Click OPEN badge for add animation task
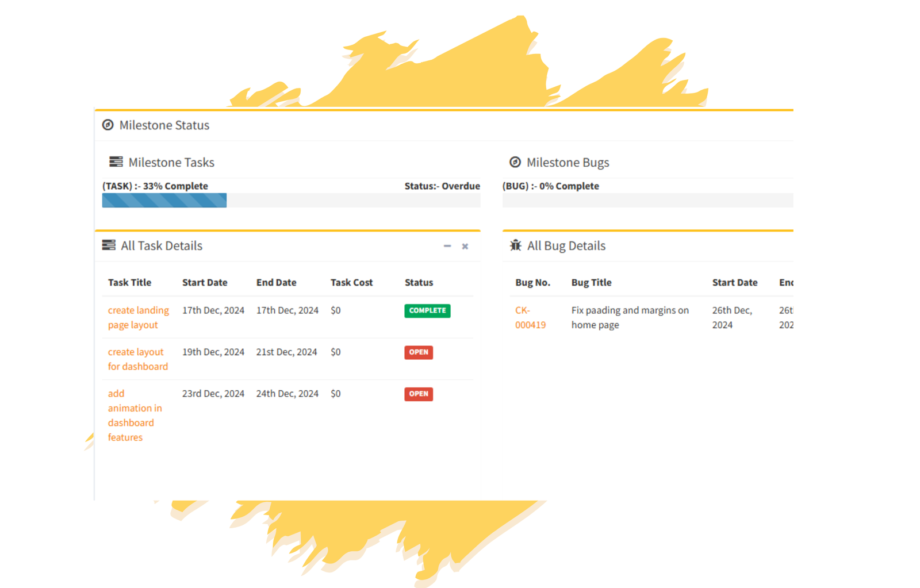This screenshot has height=588, width=920. (418, 394)
